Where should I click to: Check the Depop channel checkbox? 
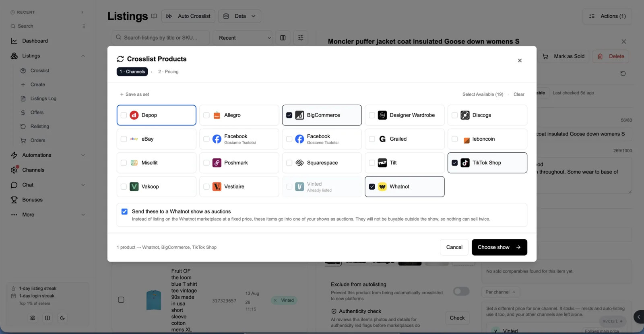124,115
